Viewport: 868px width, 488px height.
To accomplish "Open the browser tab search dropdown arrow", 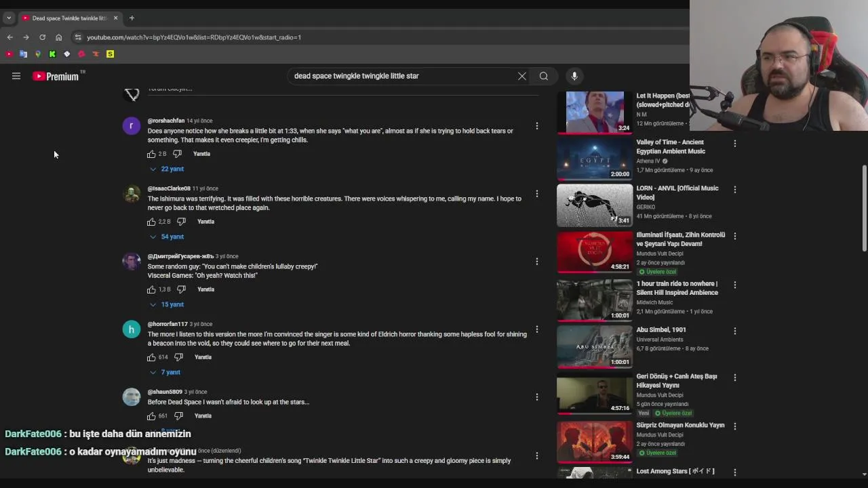I will point(9,18).
